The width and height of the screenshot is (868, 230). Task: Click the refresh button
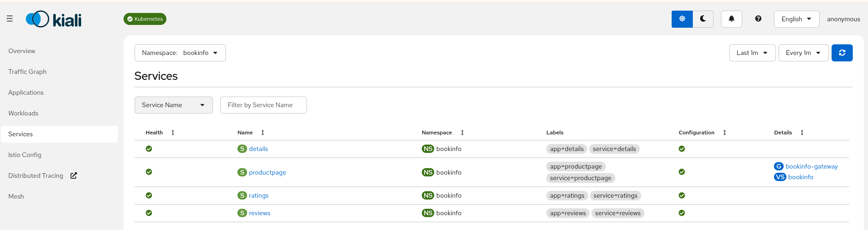click(x=842, y=53)
